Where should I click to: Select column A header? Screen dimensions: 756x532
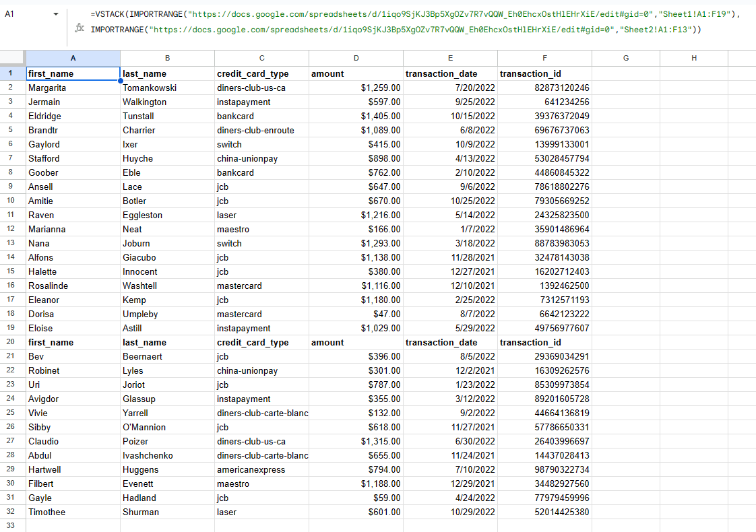click(73, 58)
